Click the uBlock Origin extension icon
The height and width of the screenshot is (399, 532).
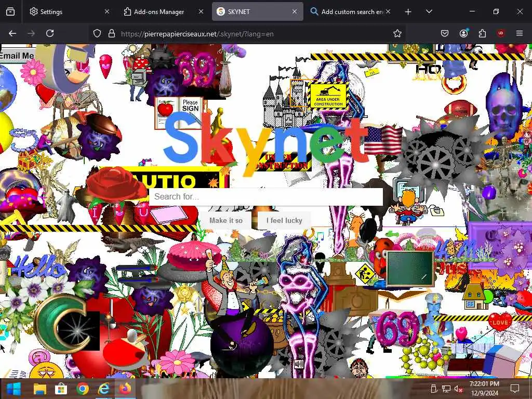pos(501,34)
